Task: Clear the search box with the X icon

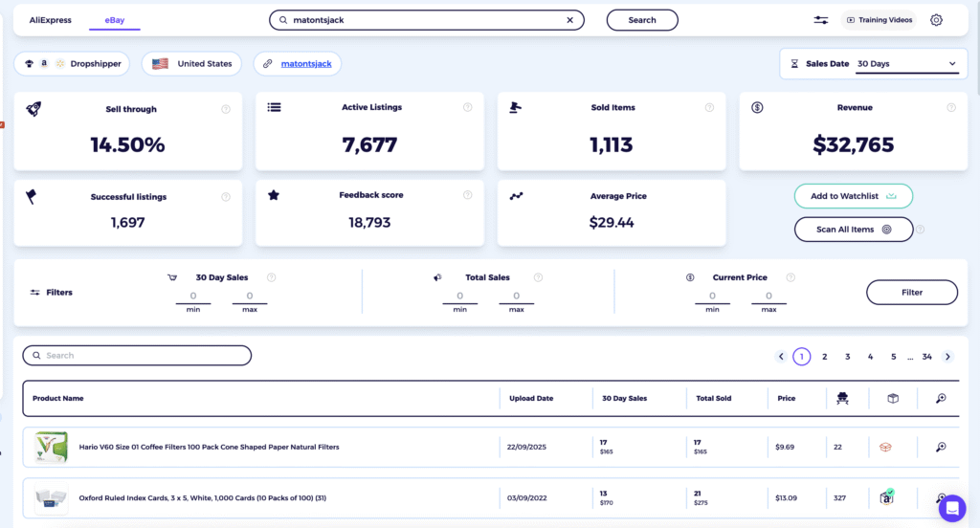Action: (x=570, y=20)
